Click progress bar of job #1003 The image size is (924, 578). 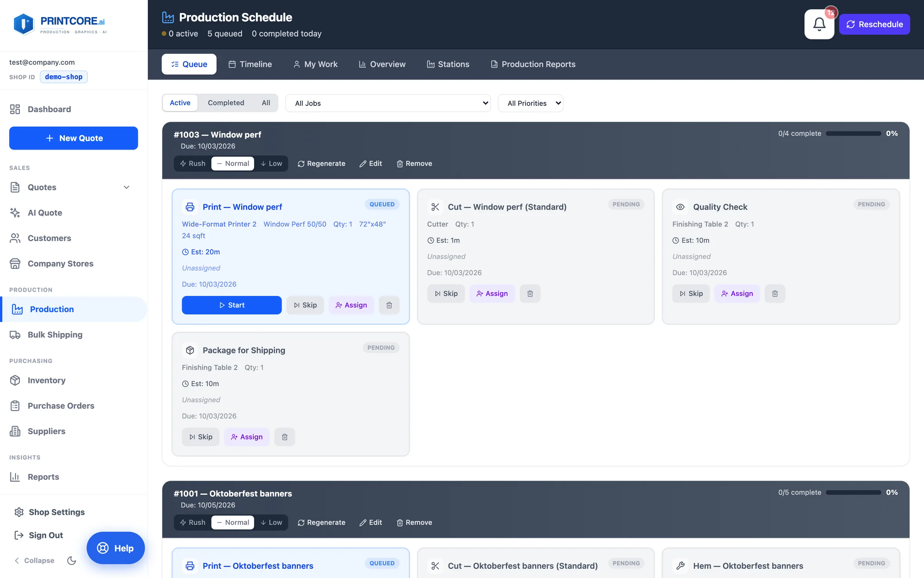(x=853, y=133)
